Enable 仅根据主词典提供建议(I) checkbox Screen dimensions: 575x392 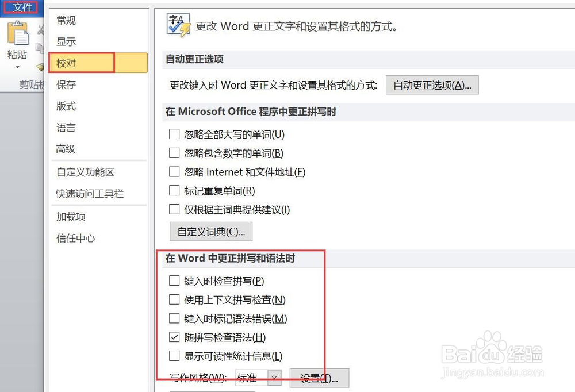click(174, 209)
